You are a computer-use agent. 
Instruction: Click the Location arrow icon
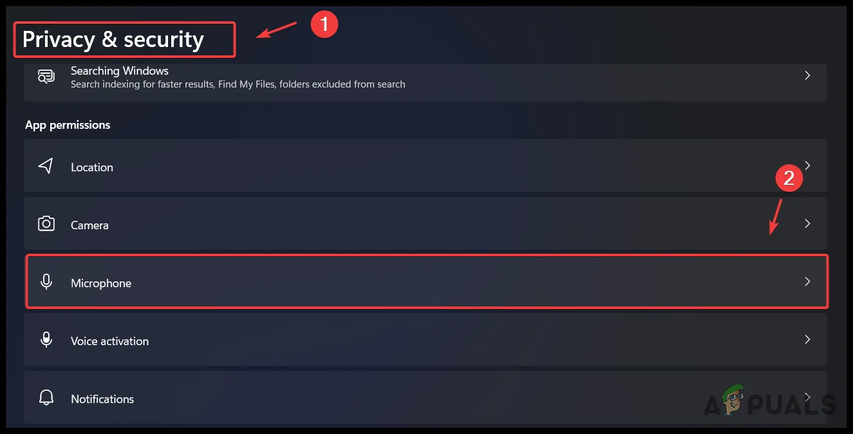[x=46, y=166]
